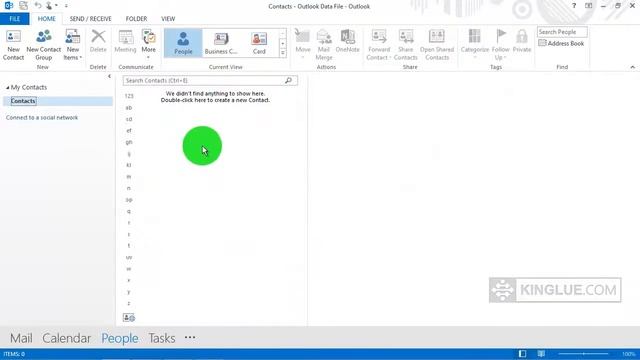Open Quick Access Toolbar customize arrow
Image resolution: width=640 pixels, height=360 pixels.
coord(66,6)
